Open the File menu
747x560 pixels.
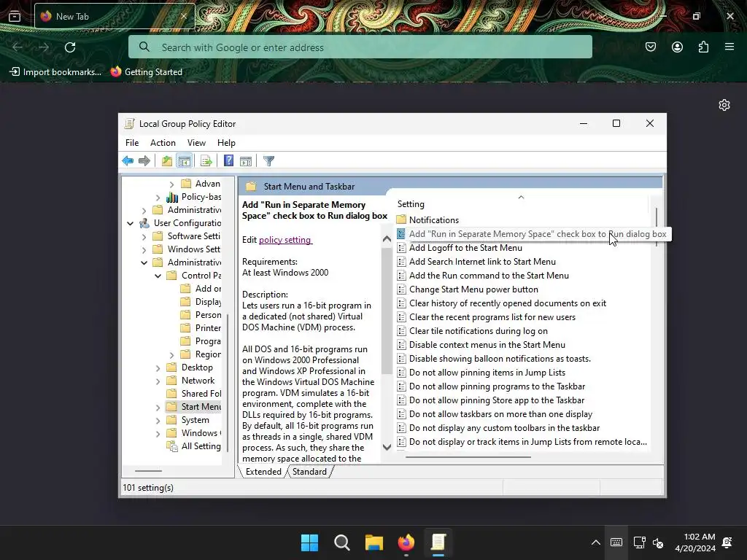(132, 143)
